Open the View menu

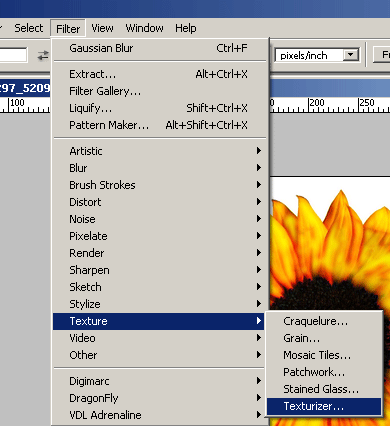click(102, 28)
